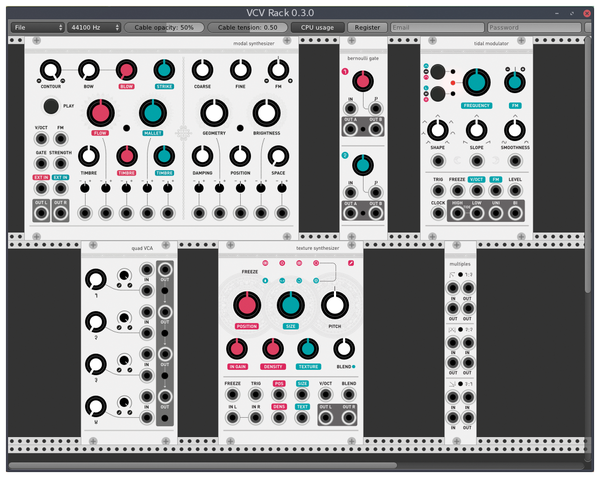
Task: Click the FINE knob
Action: point(240,70)
